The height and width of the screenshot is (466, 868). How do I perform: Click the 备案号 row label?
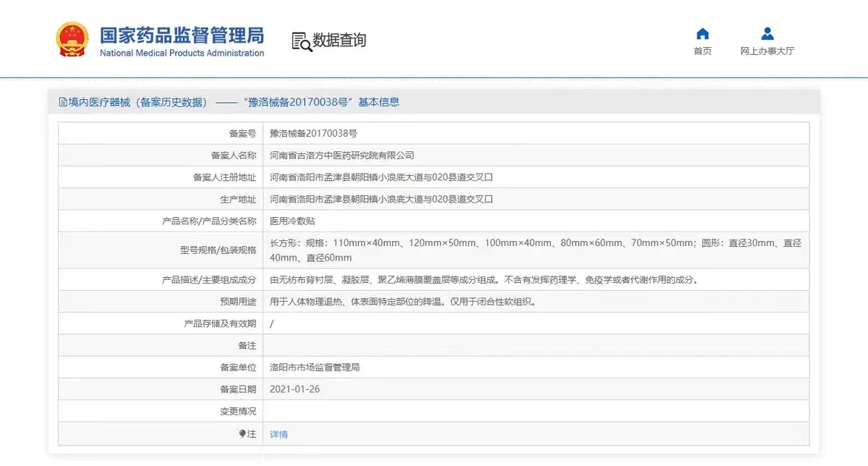242,133
